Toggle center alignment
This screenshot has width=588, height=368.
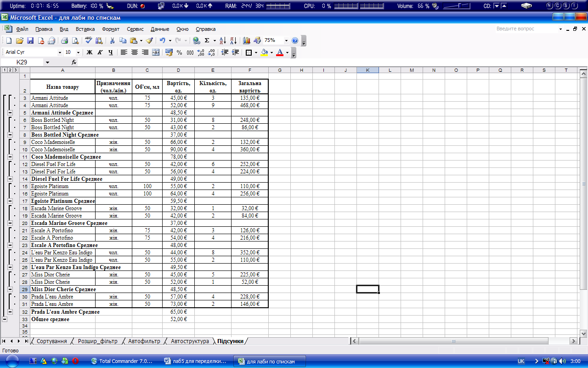point(135,52)
